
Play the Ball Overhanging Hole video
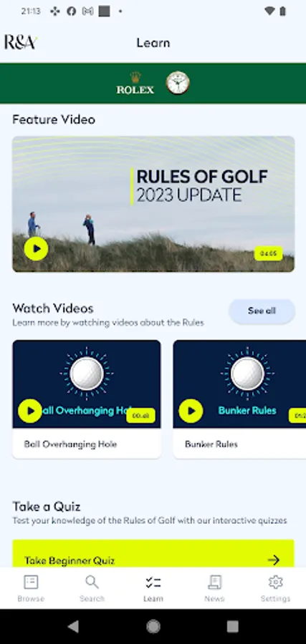[x=30, y=411]
